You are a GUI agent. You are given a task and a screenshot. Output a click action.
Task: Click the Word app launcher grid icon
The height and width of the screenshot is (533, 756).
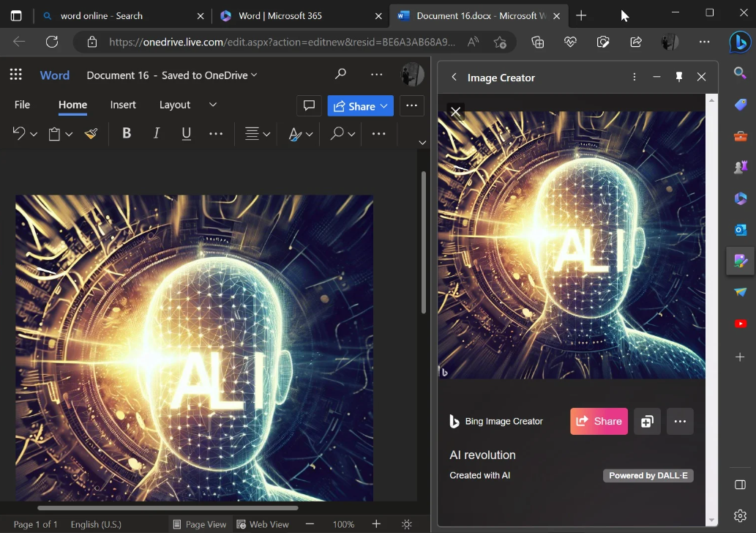16,75
